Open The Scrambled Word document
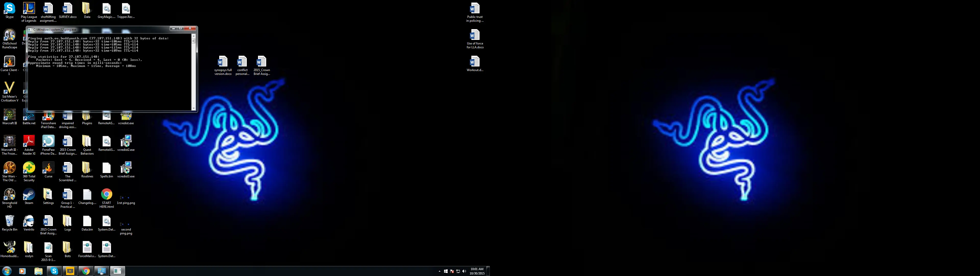The image size is (980, 276). pyautogui.click(x=68, y=172)
